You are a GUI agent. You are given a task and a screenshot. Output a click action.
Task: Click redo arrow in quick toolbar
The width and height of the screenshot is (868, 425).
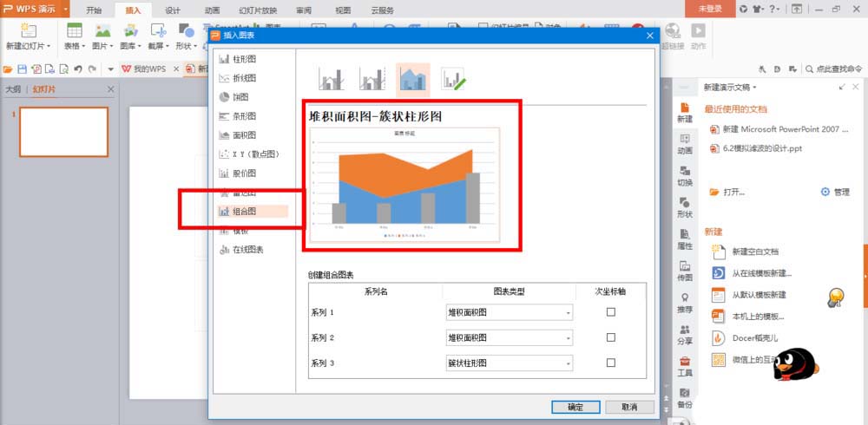pos(92,69)
